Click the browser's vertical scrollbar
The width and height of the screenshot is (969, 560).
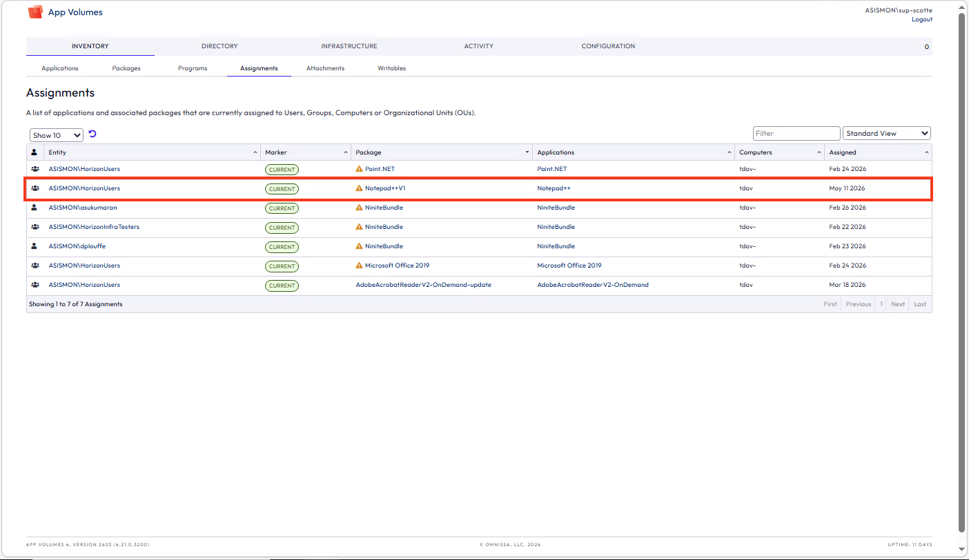point(962,272)
